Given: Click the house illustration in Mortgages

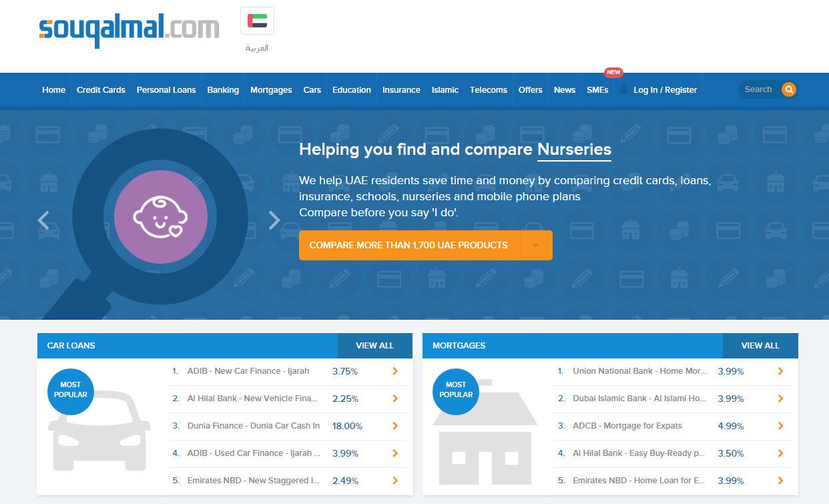Looking at the screenshot, I should [486, 431].
